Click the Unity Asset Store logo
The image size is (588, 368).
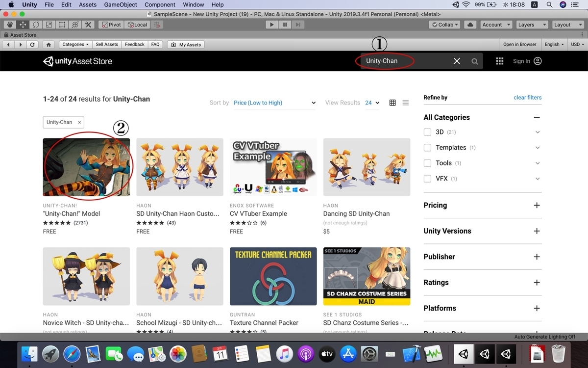(78, 61)
